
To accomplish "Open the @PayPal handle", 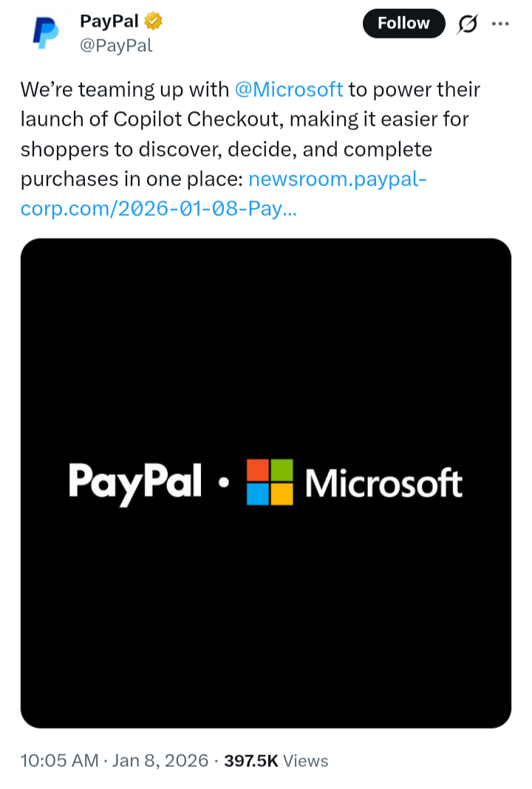I will [116, 45].
